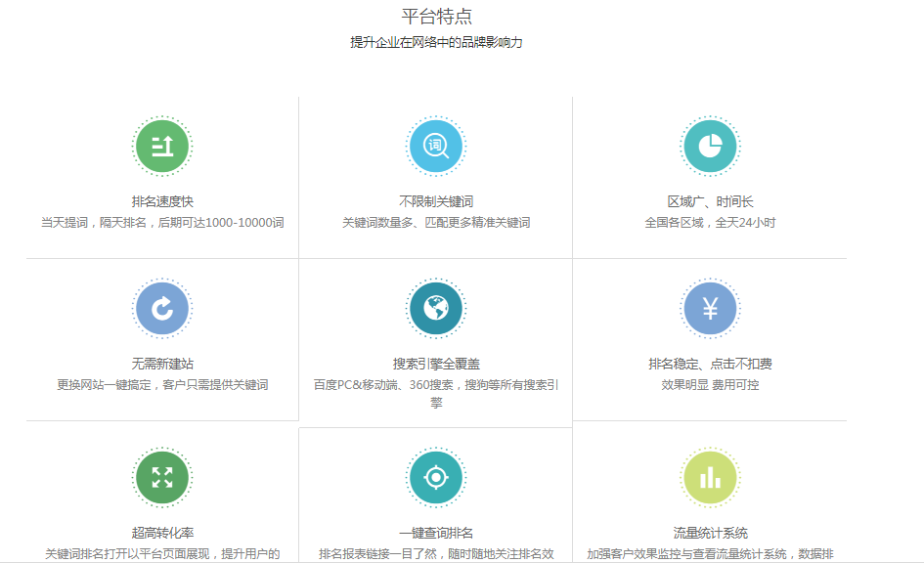Click the teal target crosshair icon
The height and width of the screenshot is (563, 924).
(x=436, y=477)
